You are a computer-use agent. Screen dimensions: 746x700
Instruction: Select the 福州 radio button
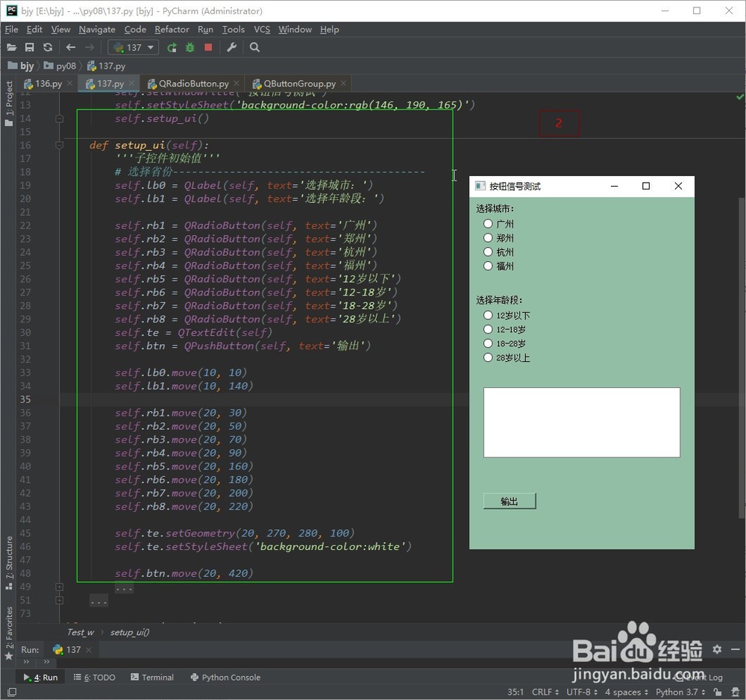tap(498, 266)
